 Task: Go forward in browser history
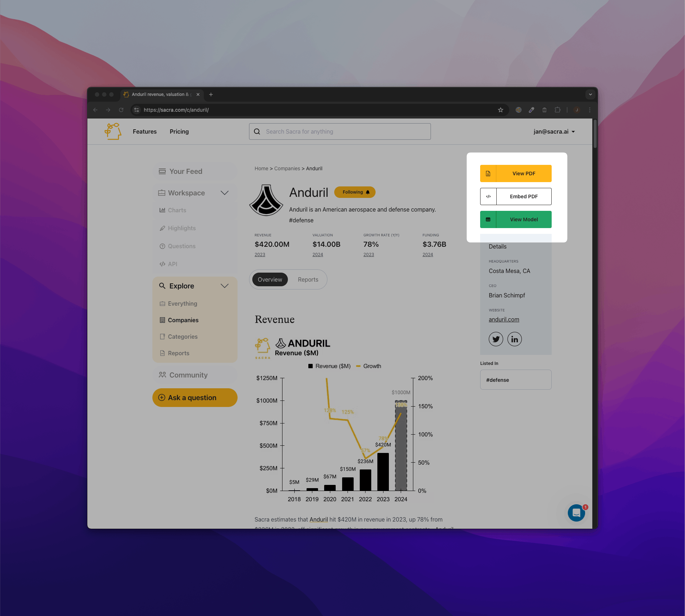[108, 110]
